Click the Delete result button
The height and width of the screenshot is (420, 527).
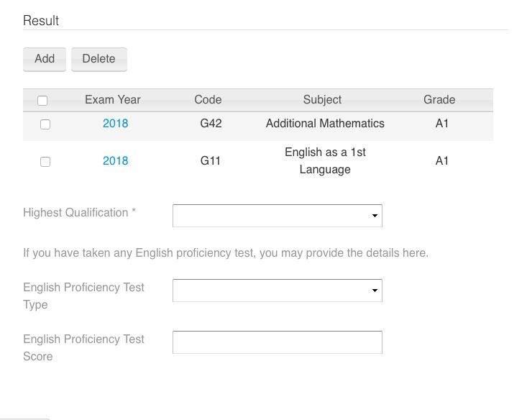click(x=98, y=59)
